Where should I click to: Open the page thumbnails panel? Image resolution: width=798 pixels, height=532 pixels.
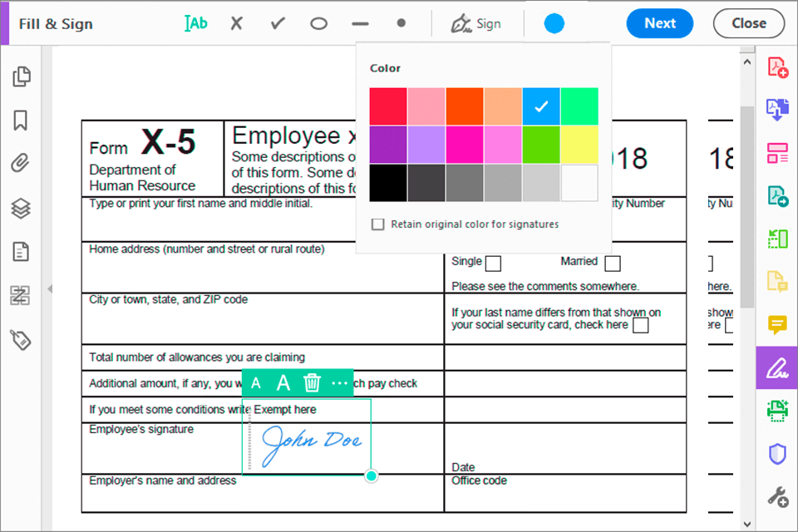pos(21,76)
